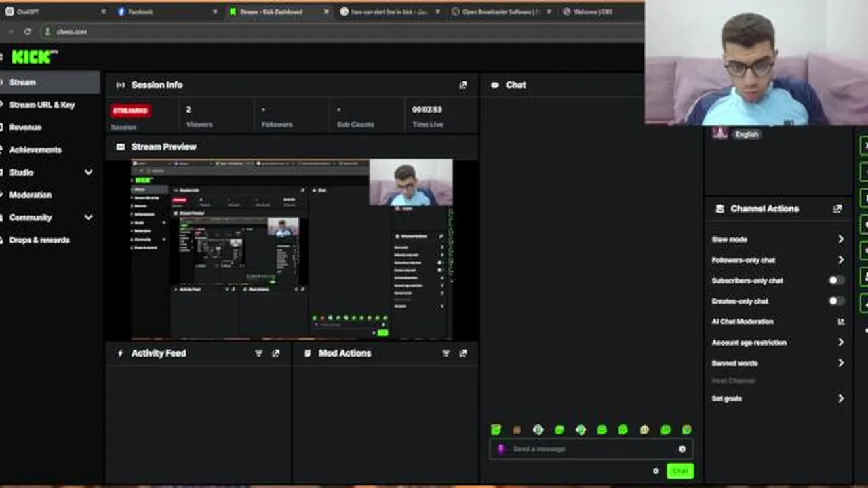Pop out the Mod Actions panel
Viewport: 868px width, 488px height.
click(463, 353)
